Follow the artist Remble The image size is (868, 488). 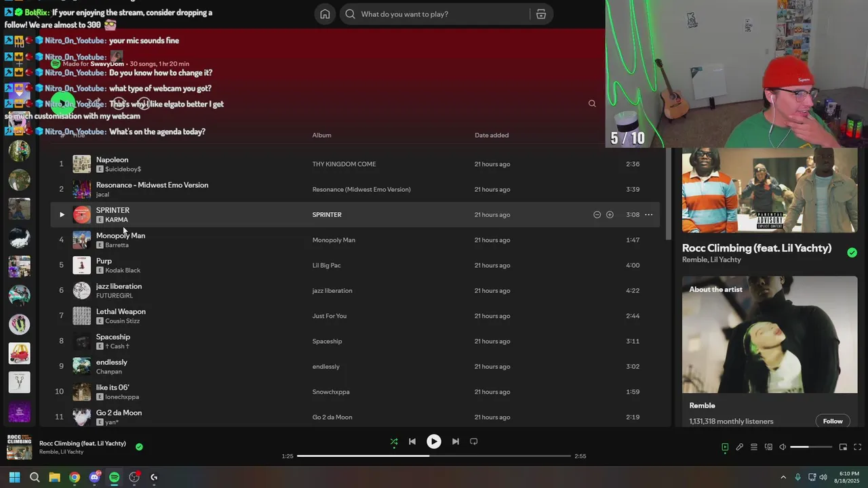(833, 422)
